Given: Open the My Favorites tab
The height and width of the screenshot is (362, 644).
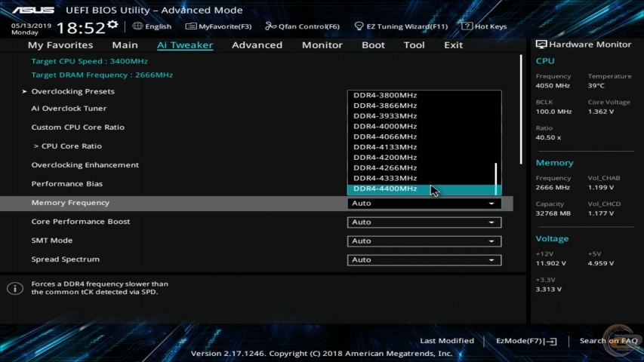Looking at the screenshot, I should [x=60, y=44].
